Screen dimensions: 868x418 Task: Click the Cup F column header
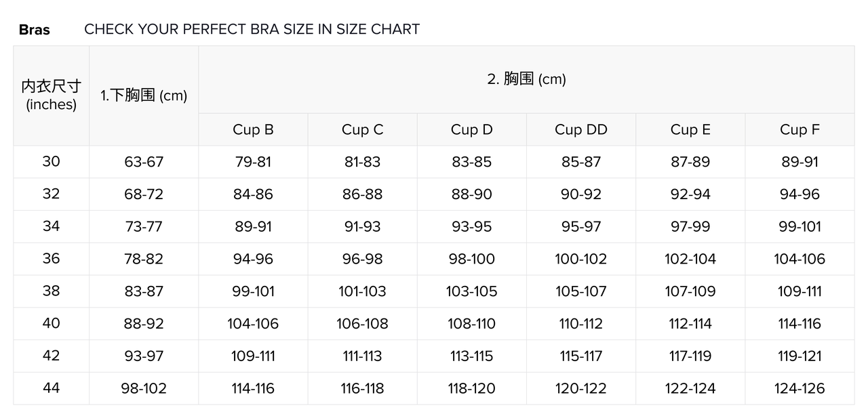coord(800,129)
